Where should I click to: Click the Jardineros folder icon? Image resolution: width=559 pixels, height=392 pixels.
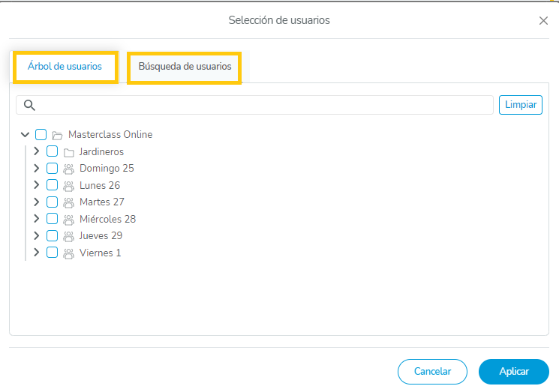click(x=68, y=152)
